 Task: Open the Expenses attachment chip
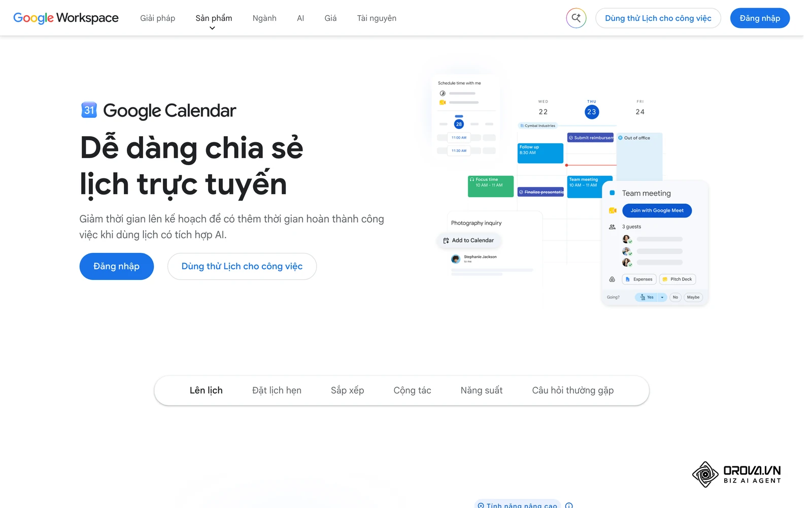639,279
